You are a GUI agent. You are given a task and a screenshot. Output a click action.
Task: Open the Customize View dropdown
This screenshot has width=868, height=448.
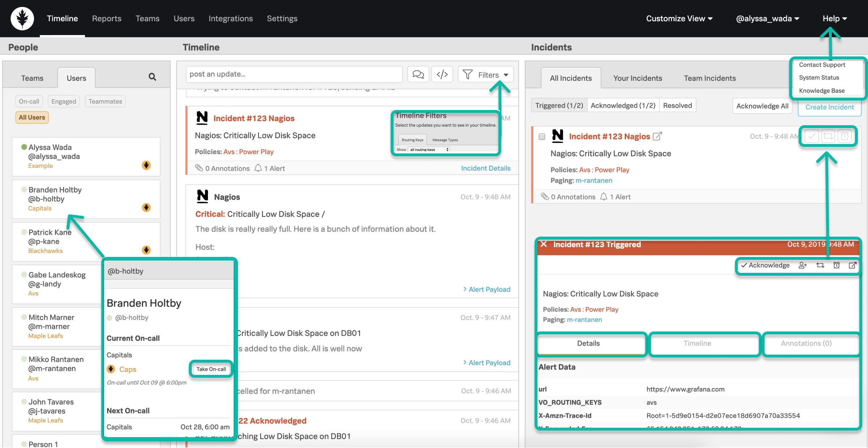point(679,18)
